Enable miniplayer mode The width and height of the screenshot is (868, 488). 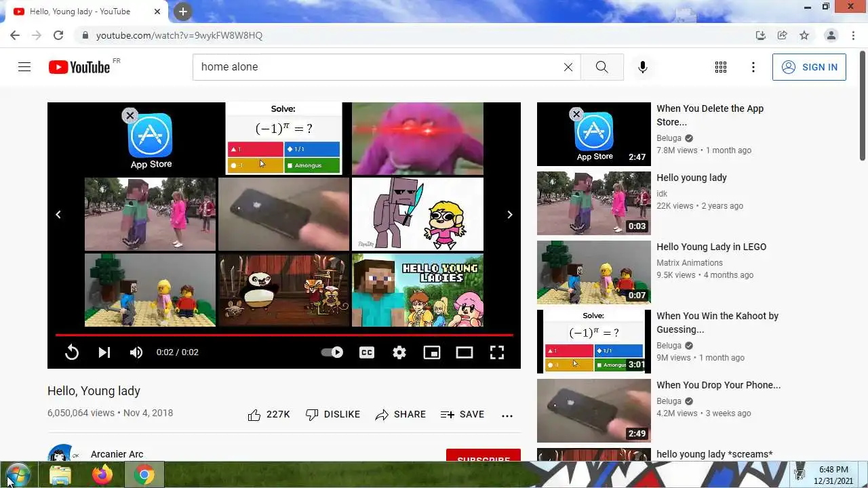432,352
